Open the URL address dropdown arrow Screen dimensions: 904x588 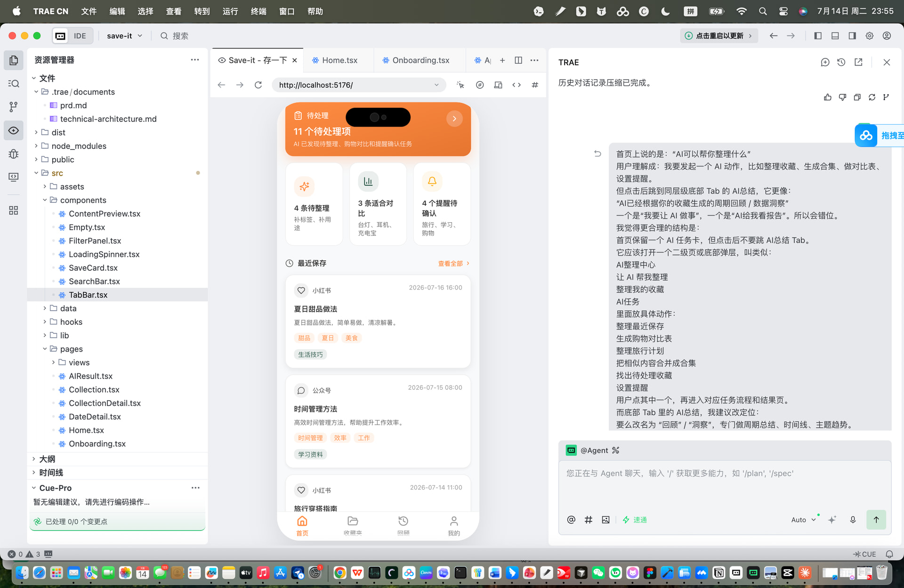pos(436,85)
